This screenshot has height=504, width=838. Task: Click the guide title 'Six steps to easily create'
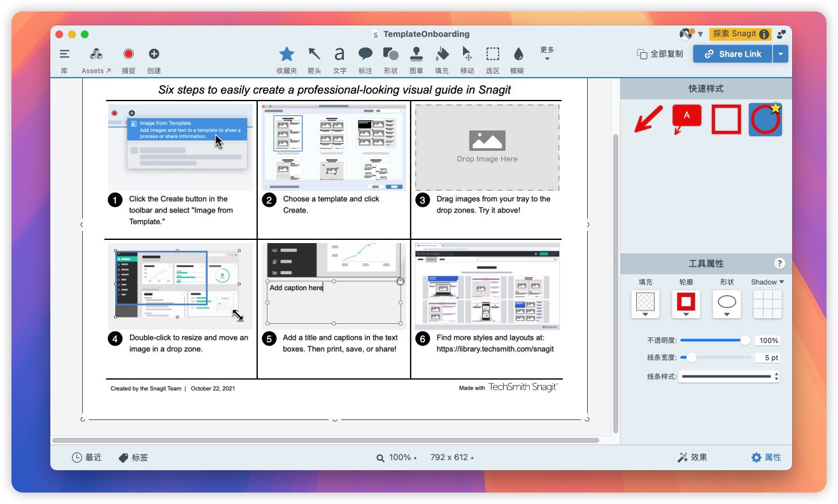coord(334,90)
